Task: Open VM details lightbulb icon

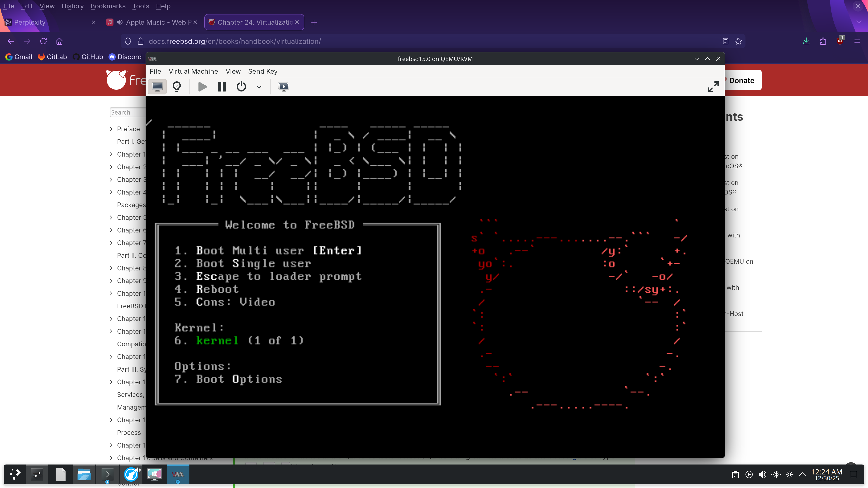Action: point(177,87)
